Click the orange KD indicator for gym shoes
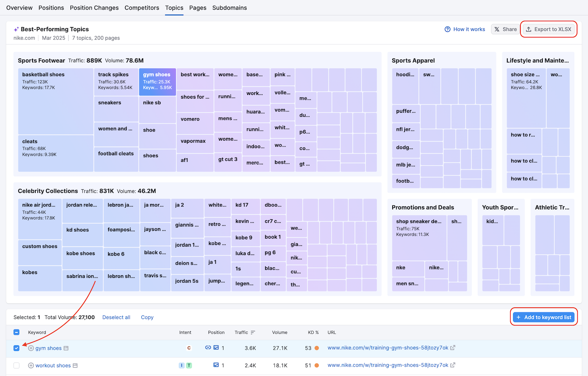This screenshot has height=376, width=588. click(x=317, y=348)
